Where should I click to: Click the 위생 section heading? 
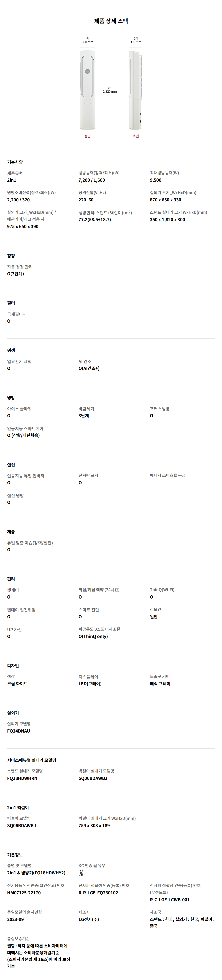11,350
